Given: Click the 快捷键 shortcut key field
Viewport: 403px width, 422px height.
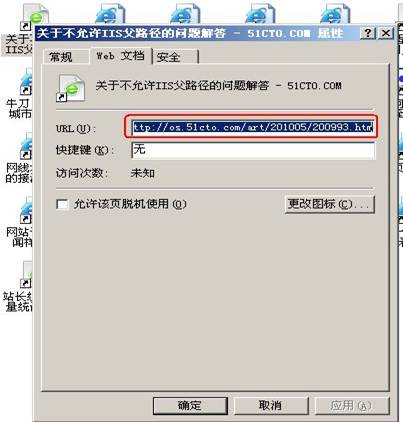Looking at the screenshot, I should (x=253, y=150).
